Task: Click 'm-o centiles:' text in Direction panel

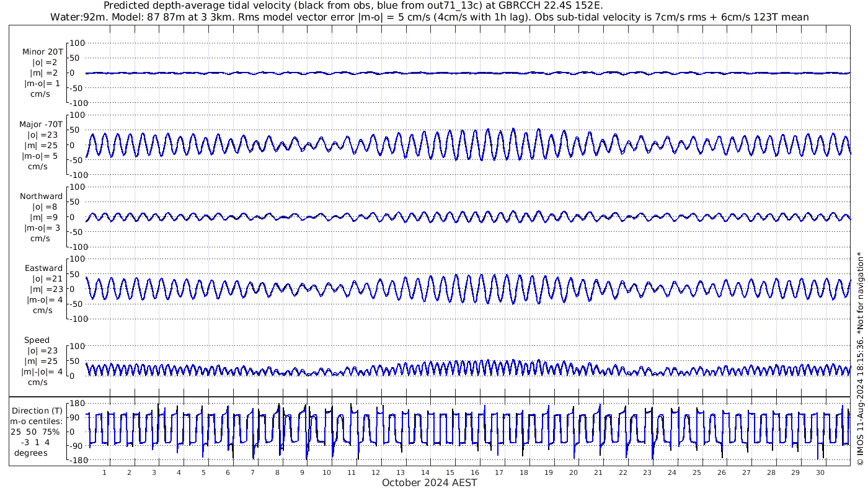Action: pos(36,421)
